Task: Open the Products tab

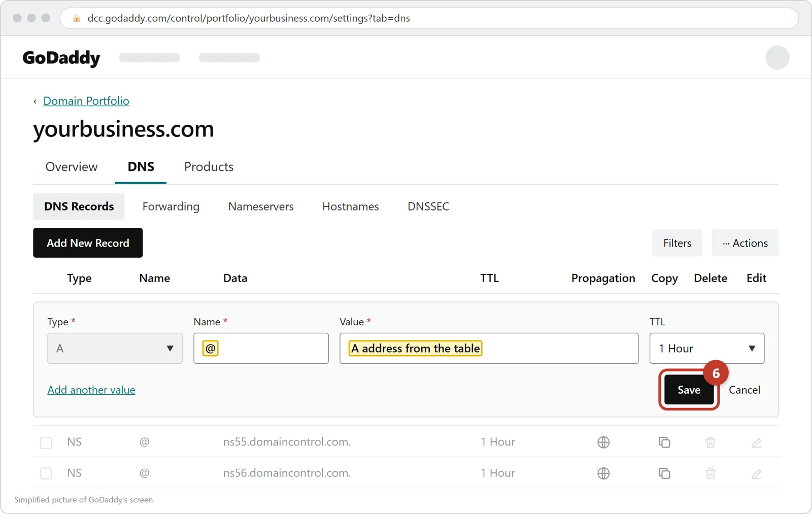Action: (209, 167)
